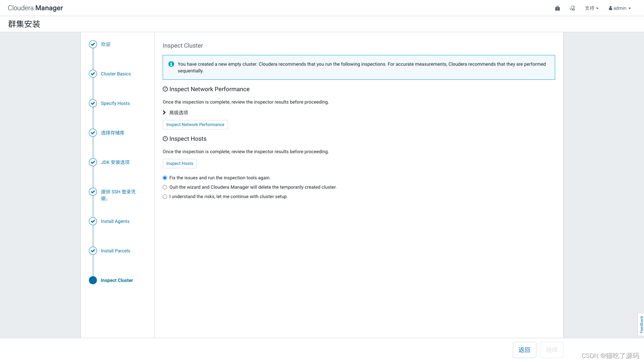Click the Inspect Hosts button

pyautogui.click(x=180, y=164)
